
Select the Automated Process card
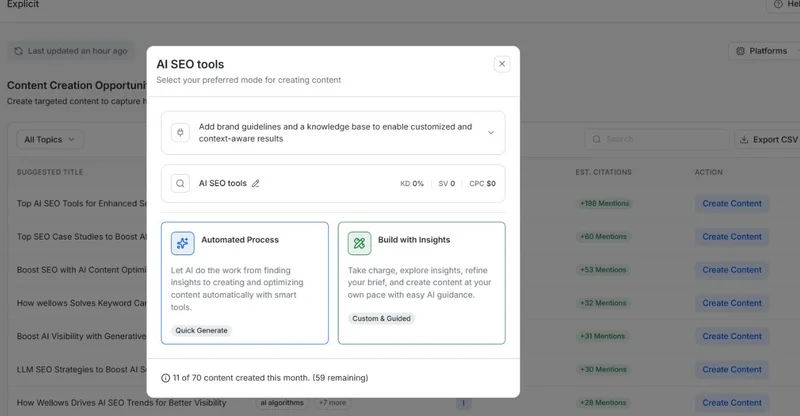tap(244, 283)
